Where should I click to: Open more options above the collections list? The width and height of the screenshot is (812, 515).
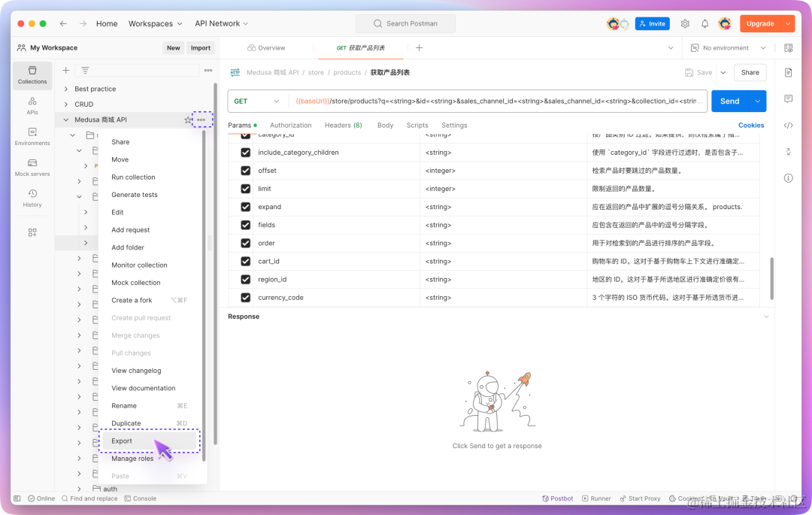click(208, 71)
